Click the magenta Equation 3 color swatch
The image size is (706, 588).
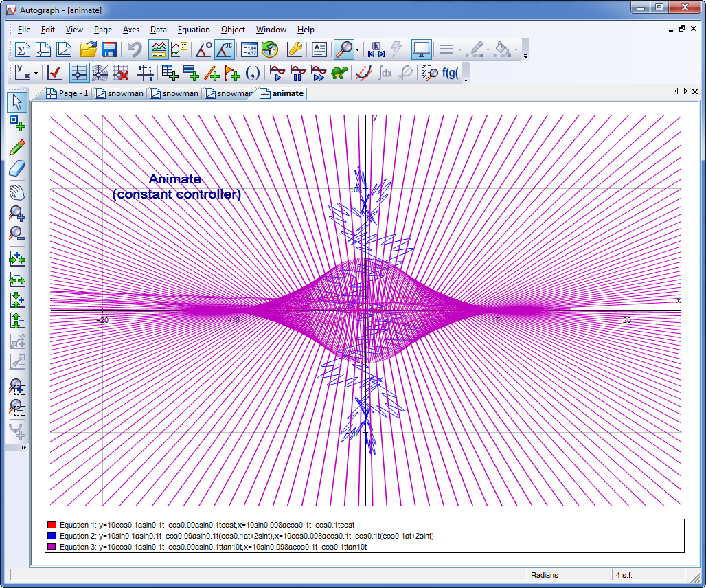[52, 547]
